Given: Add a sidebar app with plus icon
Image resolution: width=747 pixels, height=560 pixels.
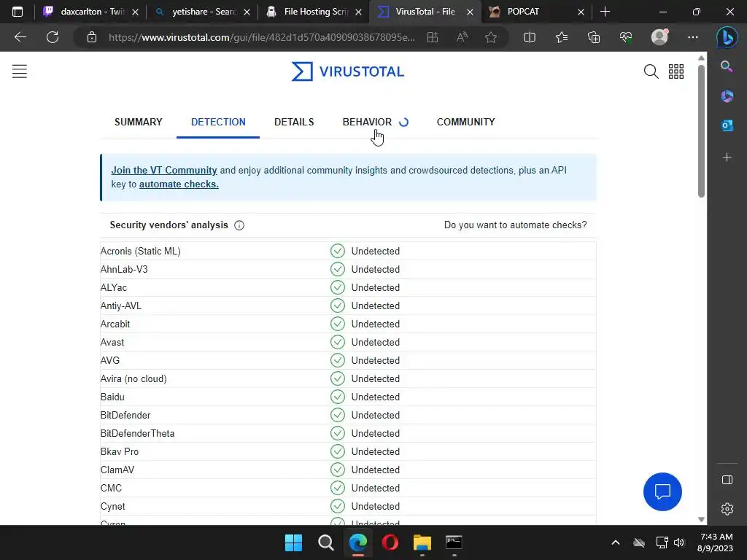Looking at the screenshot, I should tap(727, 157).
